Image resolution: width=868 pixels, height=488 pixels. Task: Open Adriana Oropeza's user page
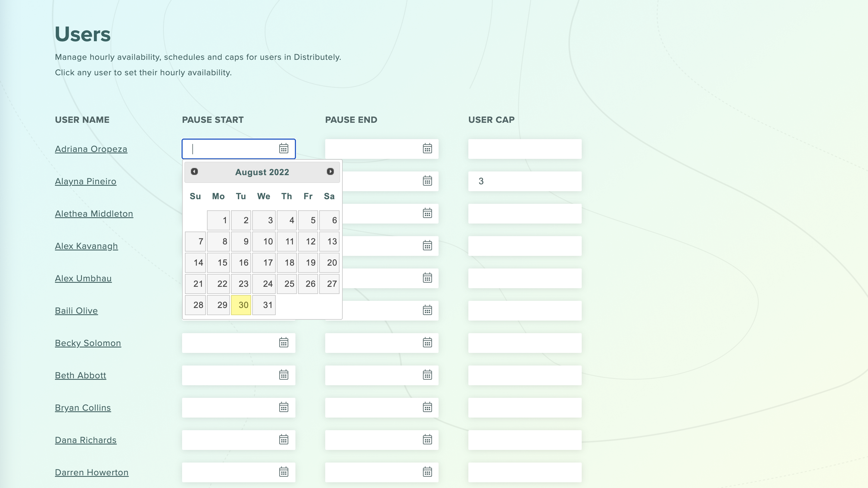[91, 149]
